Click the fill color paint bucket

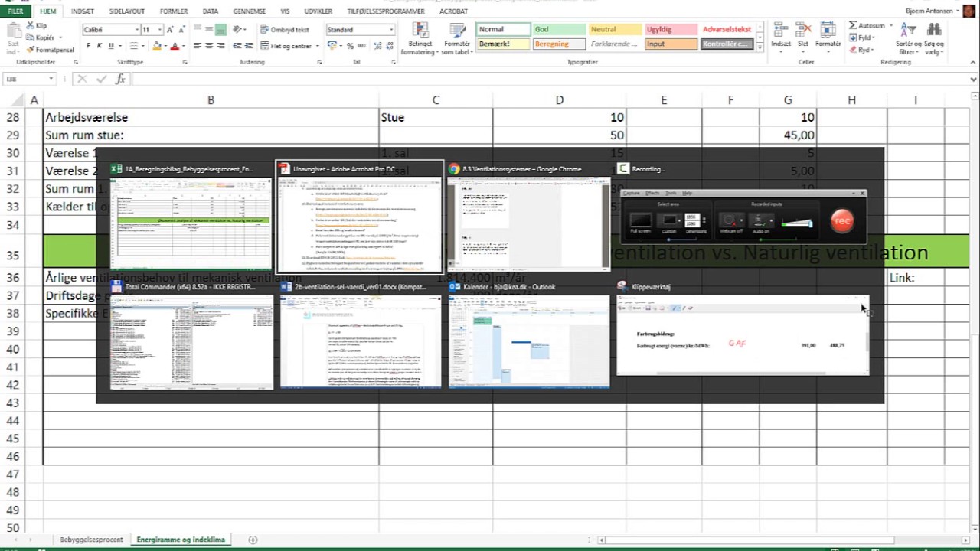coord(156,46)
